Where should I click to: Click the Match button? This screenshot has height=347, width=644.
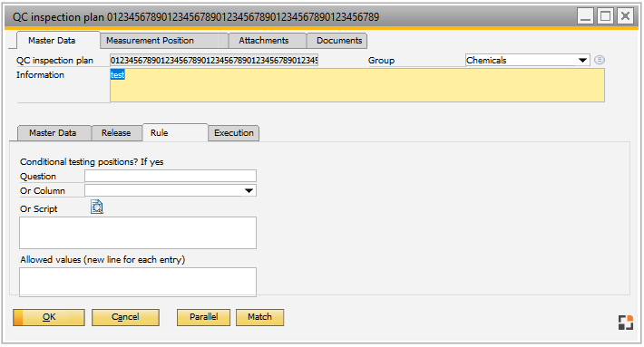[x=259, y=317]
